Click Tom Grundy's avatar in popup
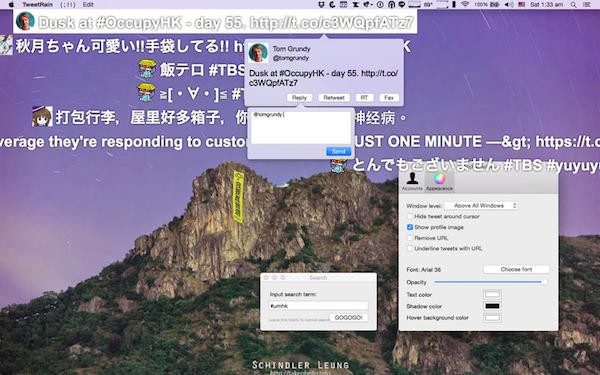This screenshot has width=600, height=375. coord(258,52)
